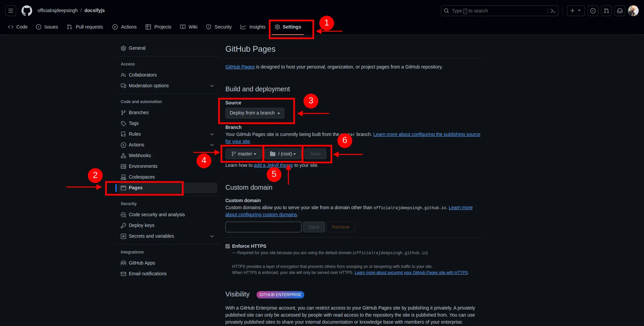Click the Remove custom domain button
Image resolution: width=644 pixels, height=326 pixels.
click(340, 227)
